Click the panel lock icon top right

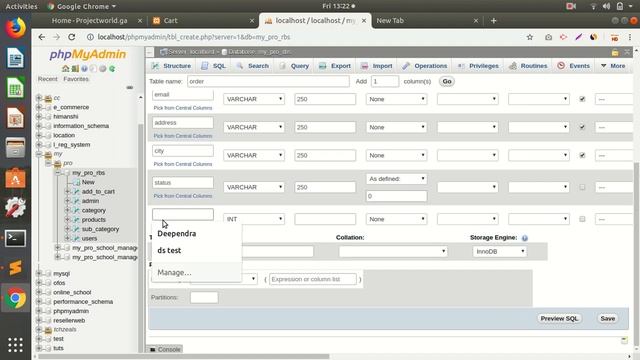(x=615, y=52)
